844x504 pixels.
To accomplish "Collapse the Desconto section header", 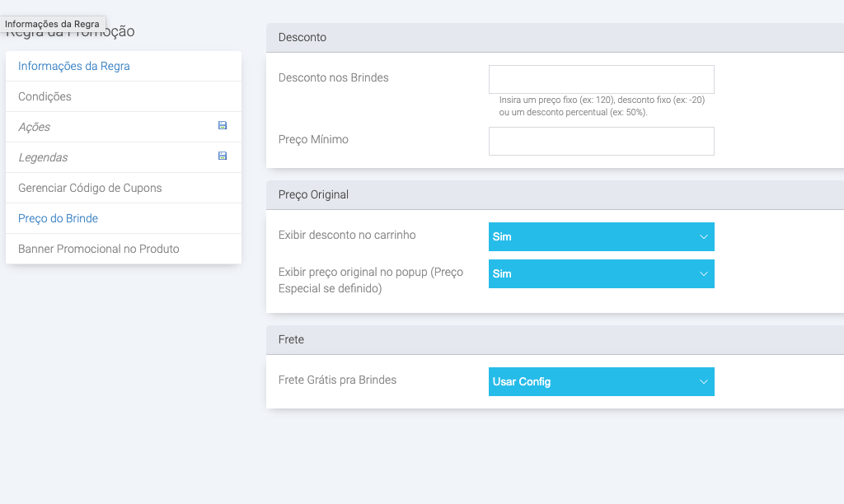I will click(302, 38).
